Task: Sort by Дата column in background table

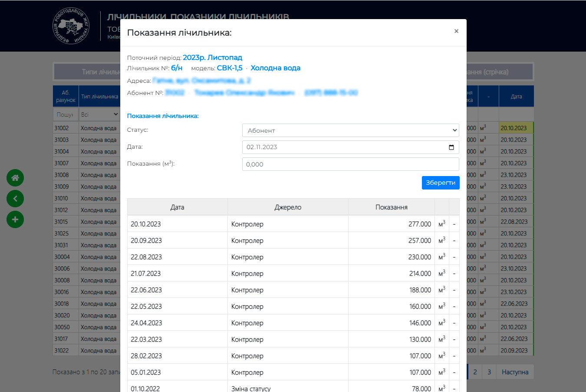Action: pos(516,97)
